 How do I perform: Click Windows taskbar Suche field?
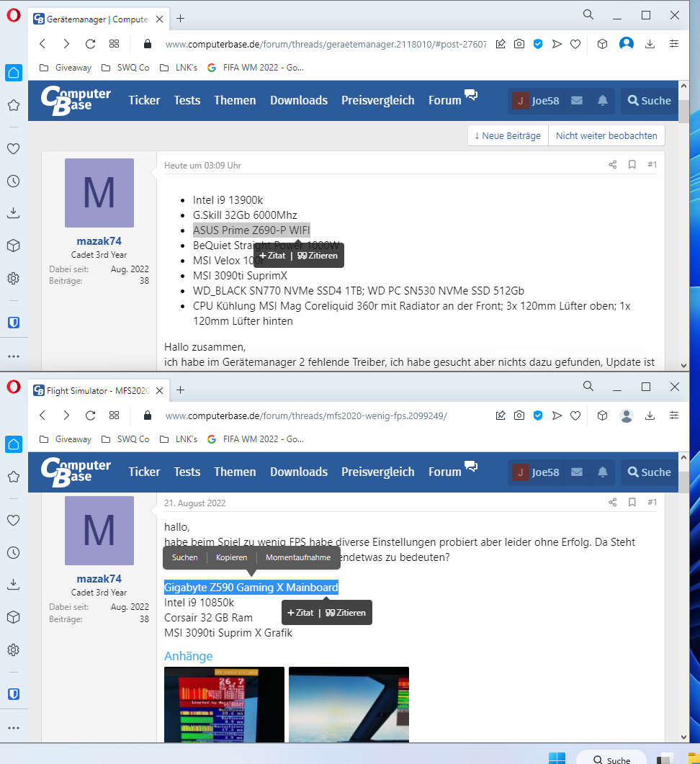[611, 759]
